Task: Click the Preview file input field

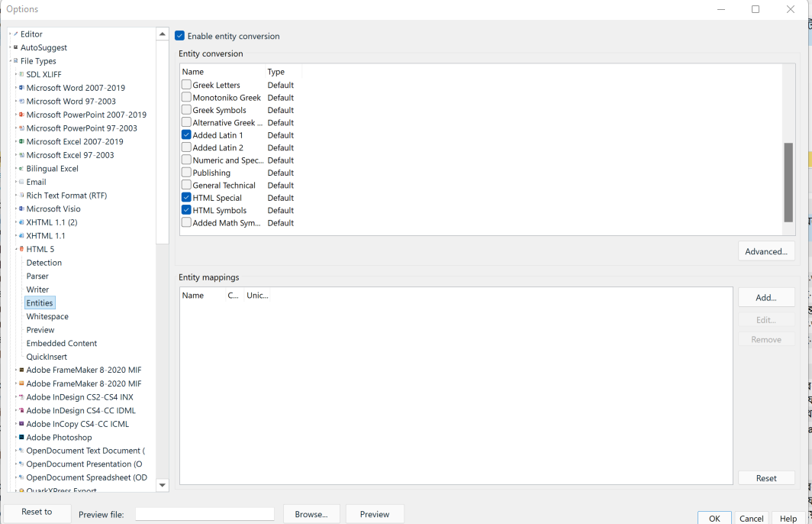Action: [x=205, y=514]
